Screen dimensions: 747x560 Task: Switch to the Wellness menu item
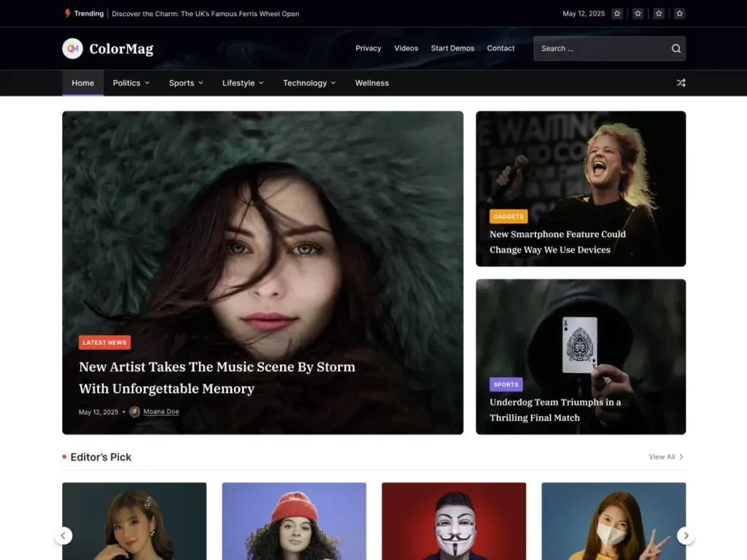[372, 83]
